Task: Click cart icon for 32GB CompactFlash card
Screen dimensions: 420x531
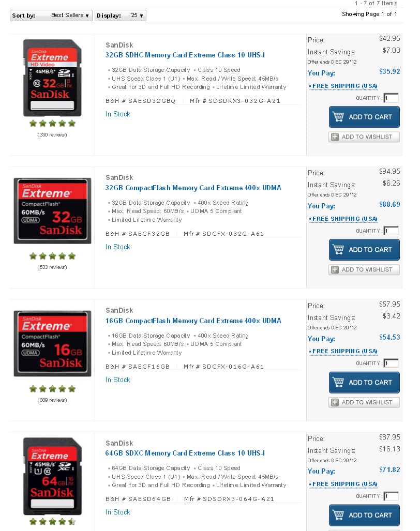Action: [x=338, y=250]
